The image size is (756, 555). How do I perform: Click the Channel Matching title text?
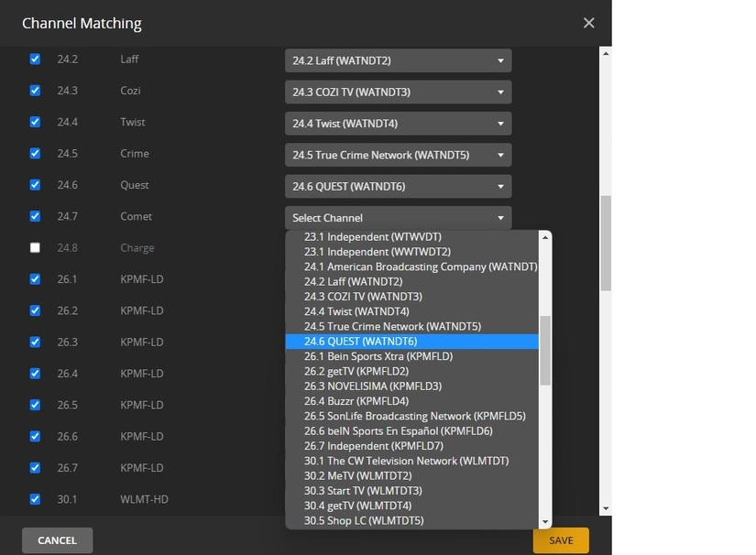pyautogui.click(x=82, y=23)
